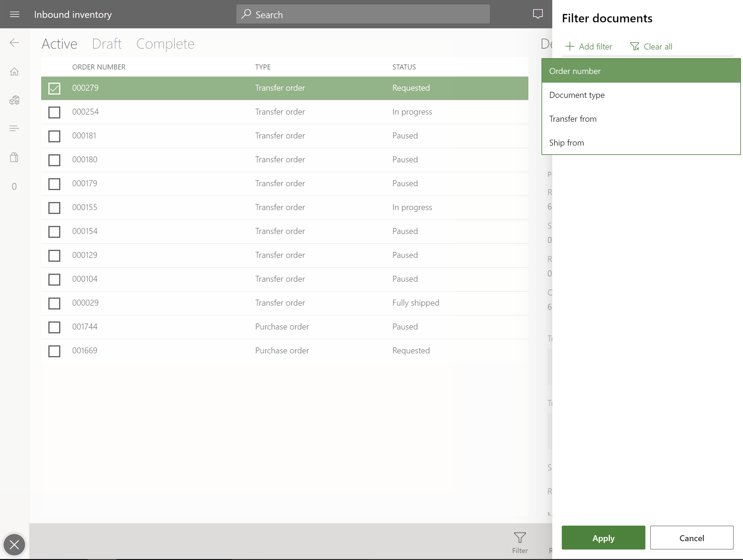
Task: Click the Filter icon near bottom right
Action: (x=519, y=536)
